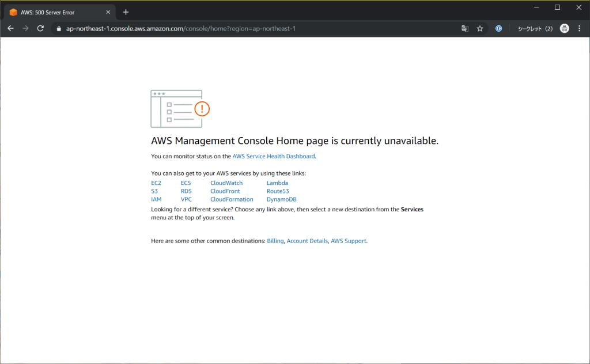Click the incognito profile icon
The height and width of the screenshot is (364, 590).
pos(565,29)
